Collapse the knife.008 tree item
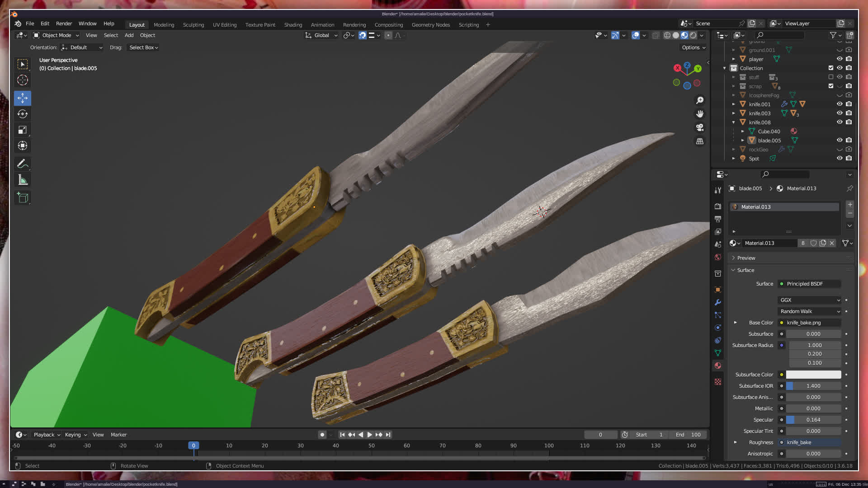The image size is (868, 488). point(734,122)
